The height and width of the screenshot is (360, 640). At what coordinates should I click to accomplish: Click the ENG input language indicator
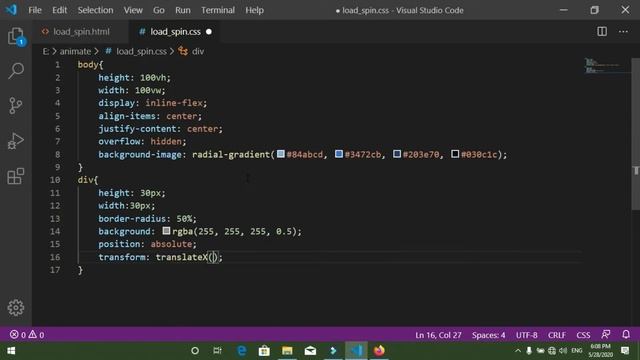pyautogui.click(x=577, y=351)
